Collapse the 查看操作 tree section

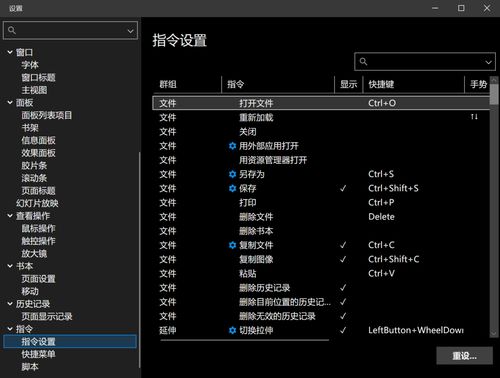[10, 216]
